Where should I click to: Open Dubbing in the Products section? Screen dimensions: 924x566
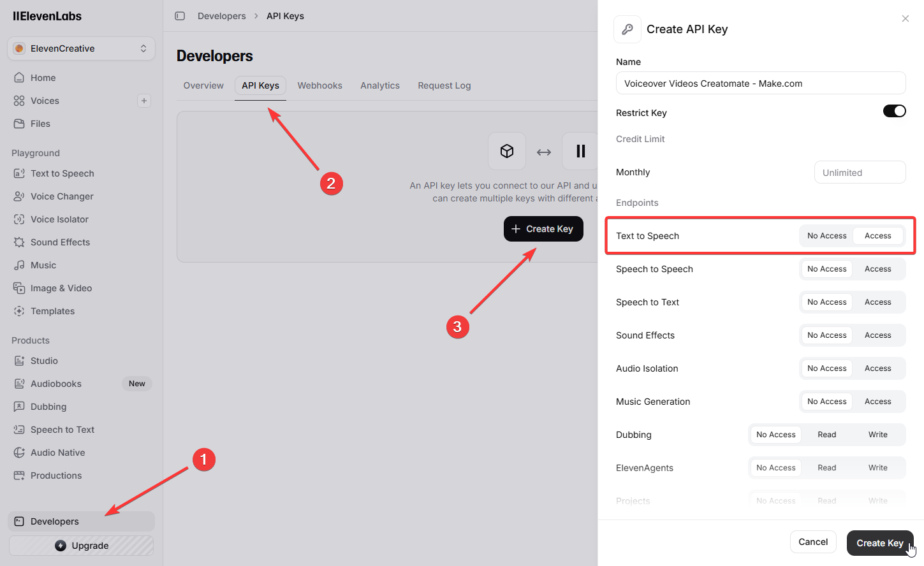tap(48, 407)
